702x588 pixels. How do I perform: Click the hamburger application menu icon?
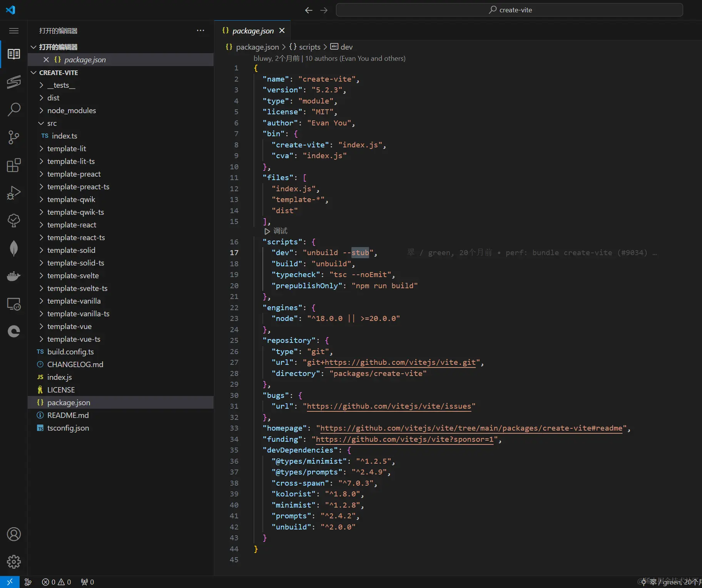click(x=14, y=31)
